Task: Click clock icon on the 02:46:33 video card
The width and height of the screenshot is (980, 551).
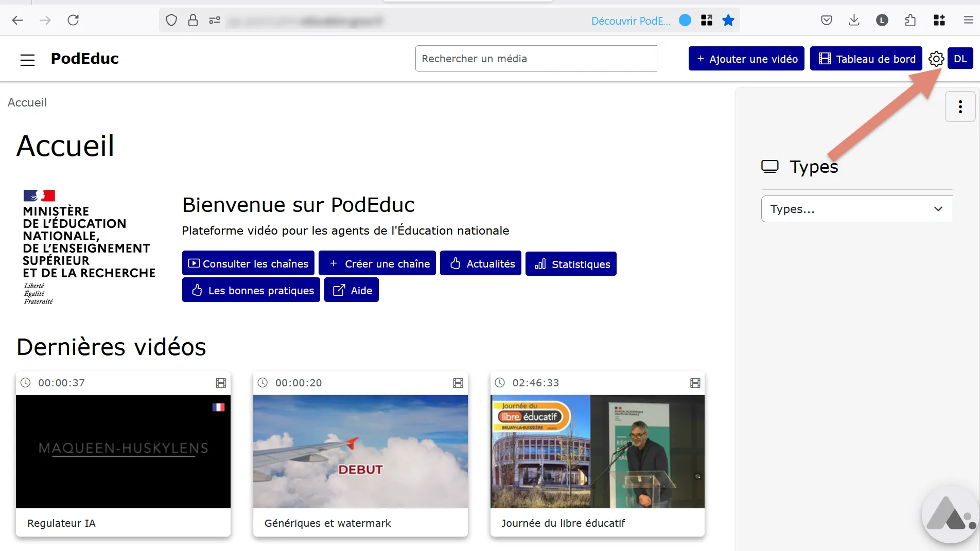Action: (x=500, y=383)
